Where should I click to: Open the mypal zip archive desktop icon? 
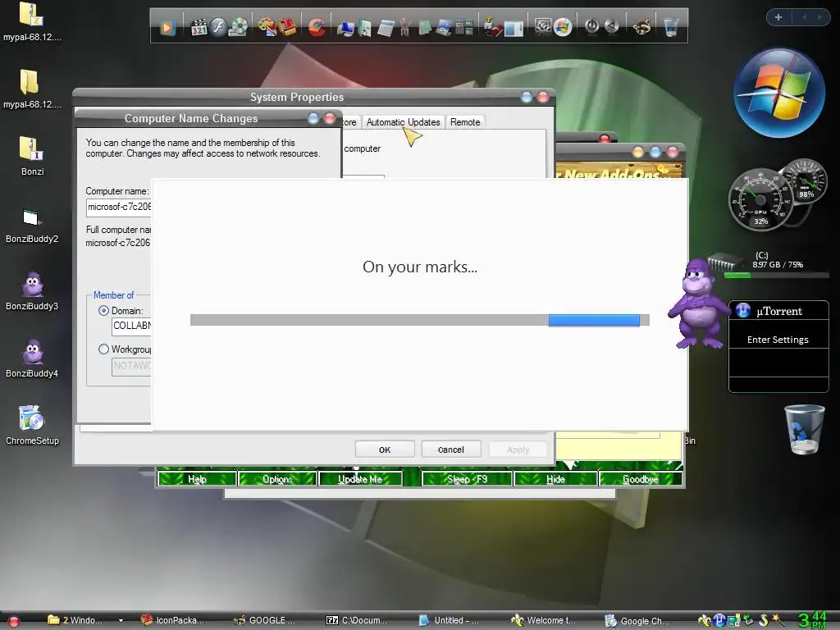pyautogui.click(x=32, y=21)
